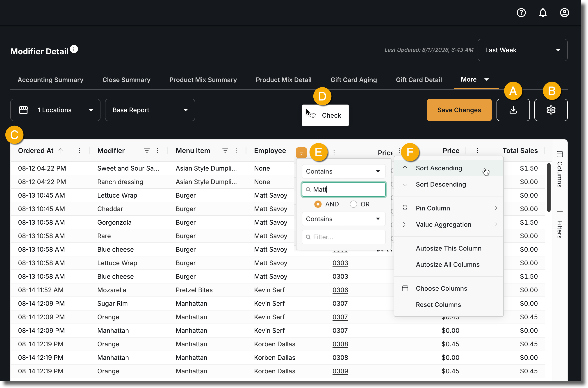Click the Total Sales column header

[520, 151]
